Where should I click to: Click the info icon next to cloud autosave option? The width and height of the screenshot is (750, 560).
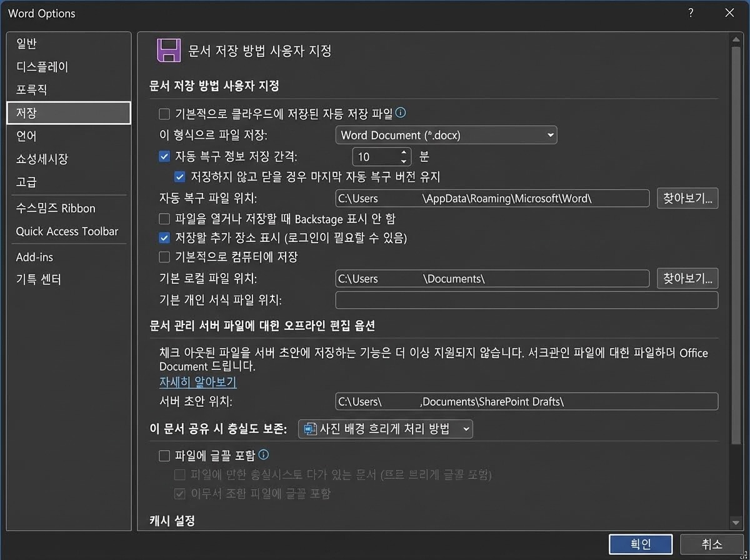tap(401, 112)
